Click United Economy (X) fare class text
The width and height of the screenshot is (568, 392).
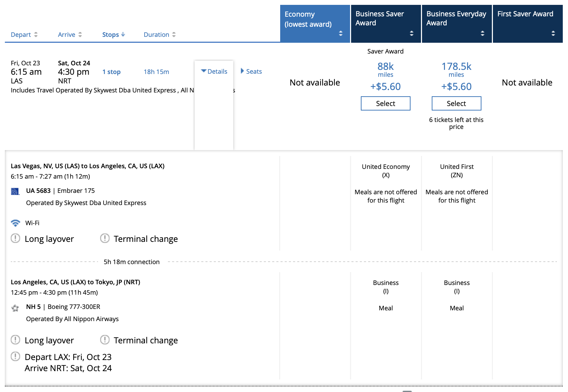386,171
